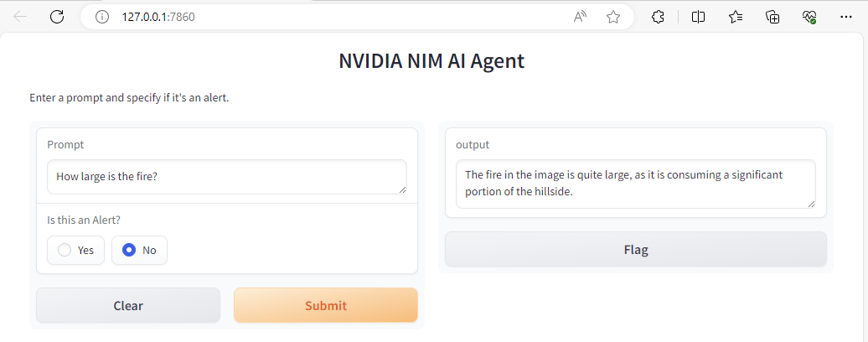Activate the Read aloud icon

[580, 17]
